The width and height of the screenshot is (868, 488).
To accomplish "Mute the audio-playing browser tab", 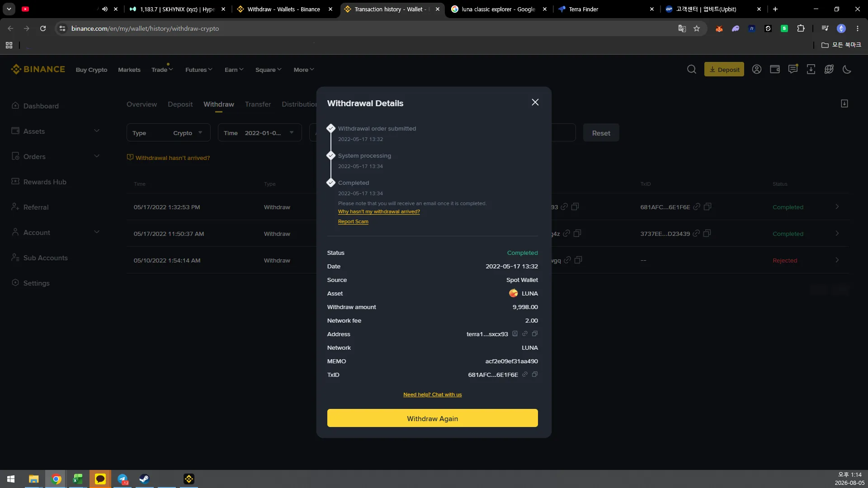I will pyautogui.click(x=105, y=9).
